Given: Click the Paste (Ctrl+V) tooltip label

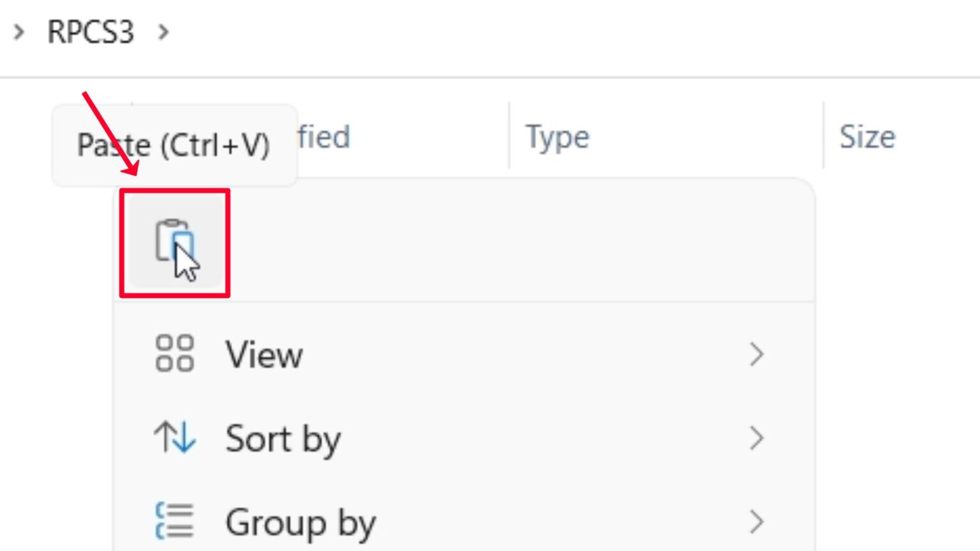Looking at the screenshot, I should [x=174, y=145].
